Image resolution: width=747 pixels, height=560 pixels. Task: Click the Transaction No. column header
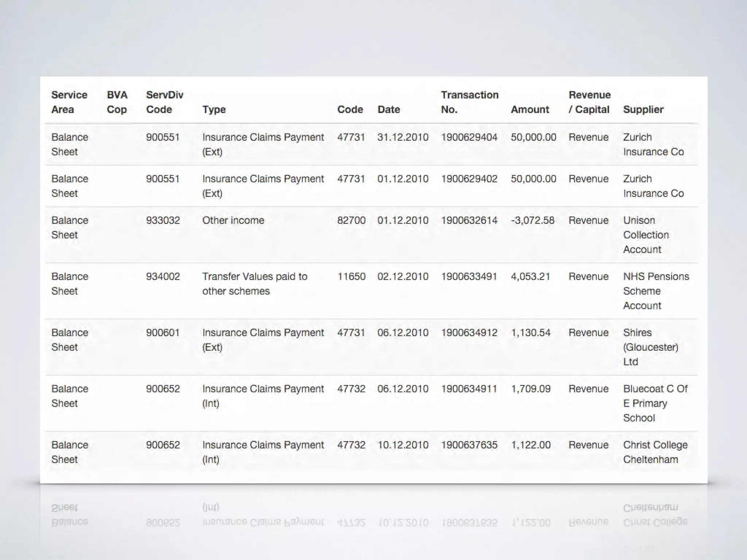[x=469, y=102]
